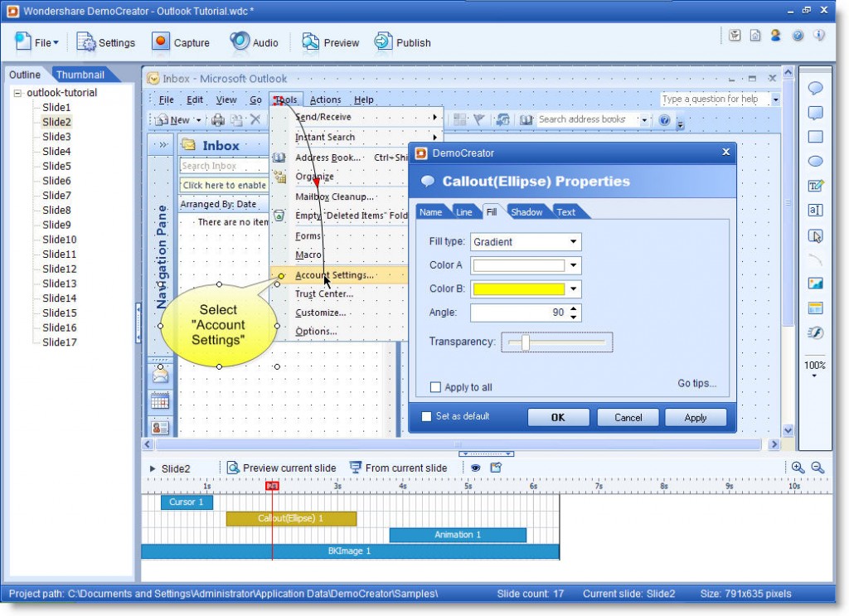Viewport: 849px width, 616px height.
Task: Switch to the Line tab
Action: (464, 212)
